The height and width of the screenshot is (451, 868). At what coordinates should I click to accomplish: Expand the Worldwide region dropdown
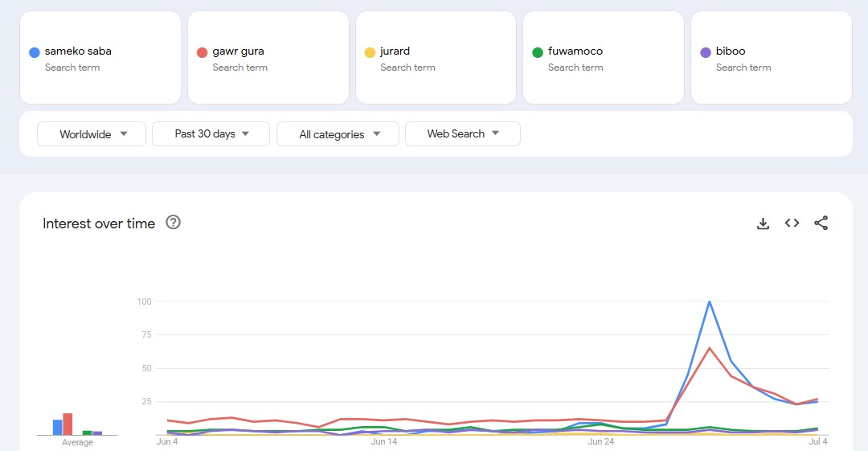pyautogui.click(x=92, y=134)
